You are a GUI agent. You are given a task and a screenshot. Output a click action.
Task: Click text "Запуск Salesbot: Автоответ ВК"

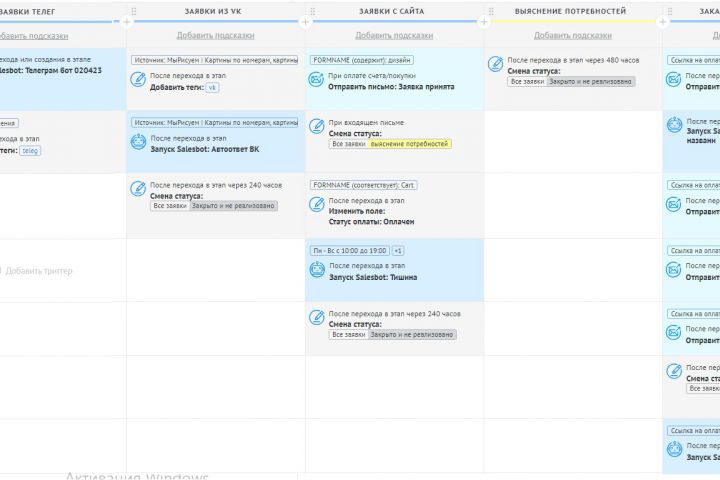tap(205, 149)
